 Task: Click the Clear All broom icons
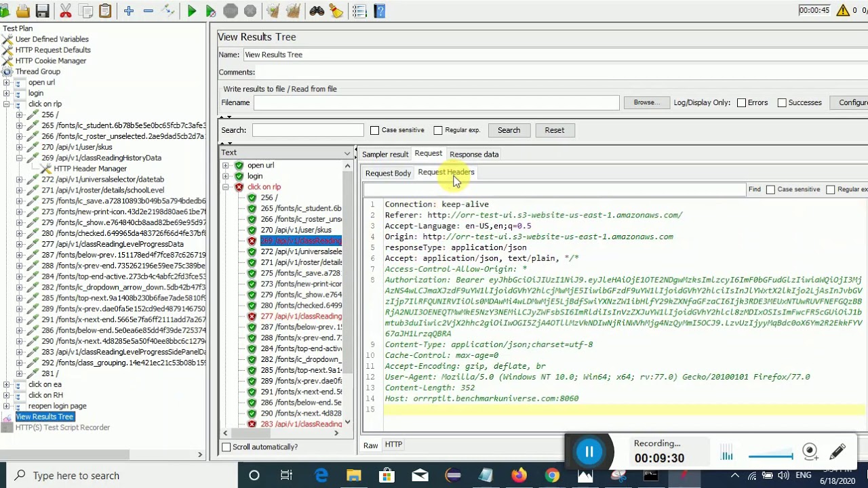coord(293,11)
